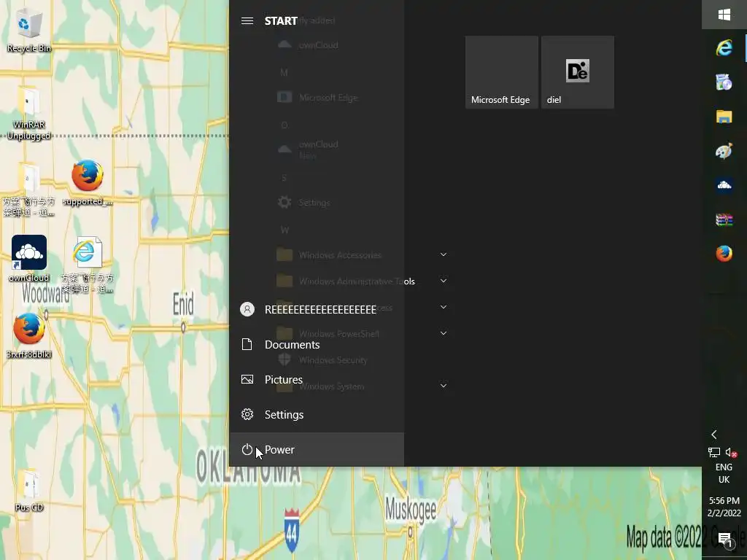Image resolution: width=747 pixels, height=560 pixels.
Task: Click the muted volume tray icon
Action: coord(731,452)
